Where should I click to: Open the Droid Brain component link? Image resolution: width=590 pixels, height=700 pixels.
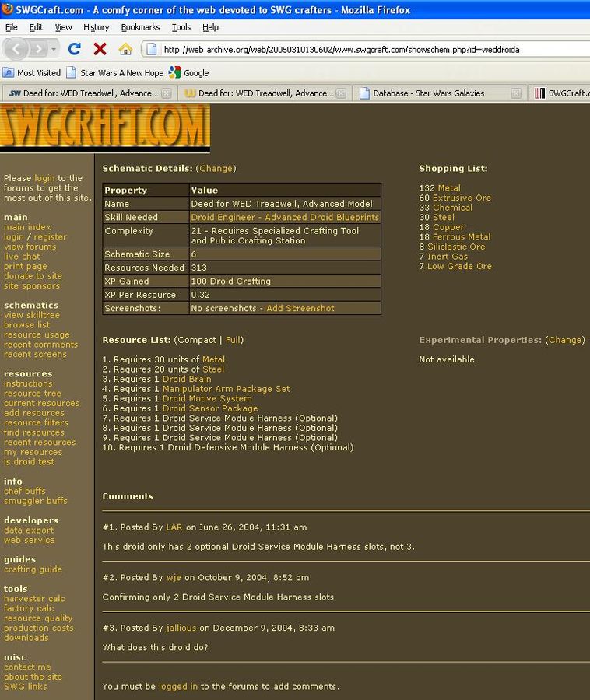[x=186, y=379]
